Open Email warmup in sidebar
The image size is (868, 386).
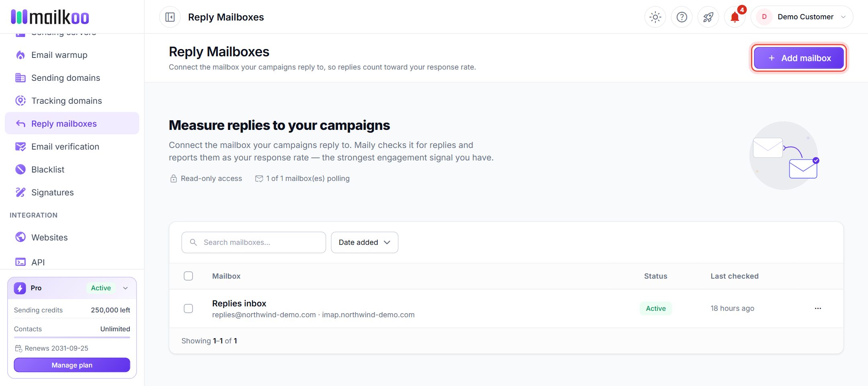coord(72,55)
